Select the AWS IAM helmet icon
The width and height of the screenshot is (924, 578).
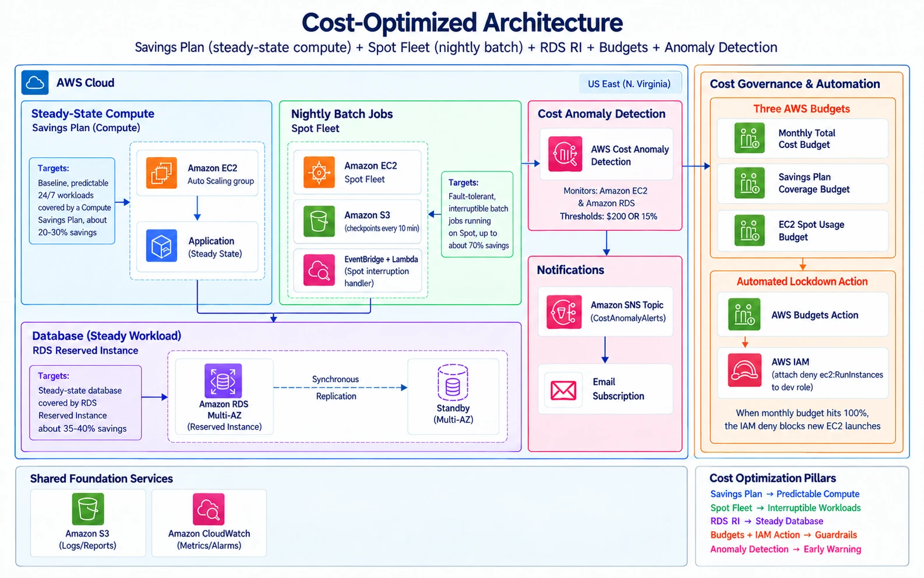[x=745, y=370]
